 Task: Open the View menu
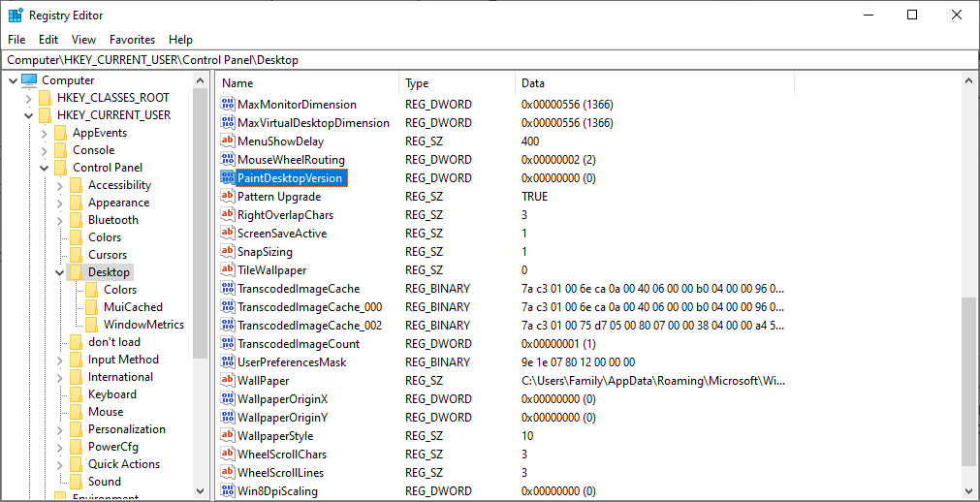[x=83, y=40]
